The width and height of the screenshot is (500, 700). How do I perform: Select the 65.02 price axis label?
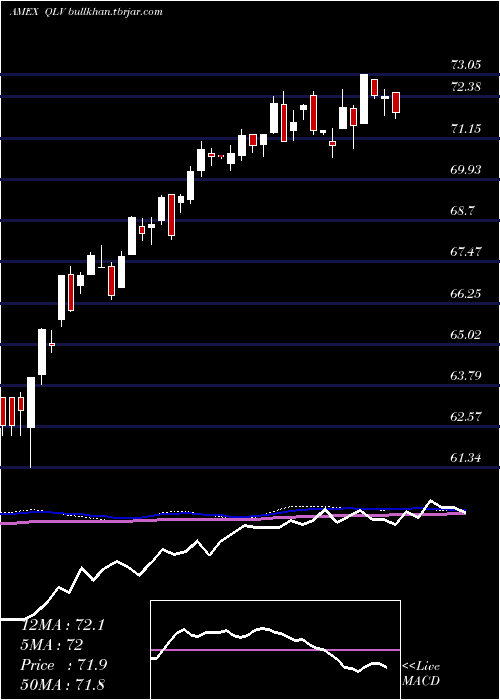click(466, 334)
